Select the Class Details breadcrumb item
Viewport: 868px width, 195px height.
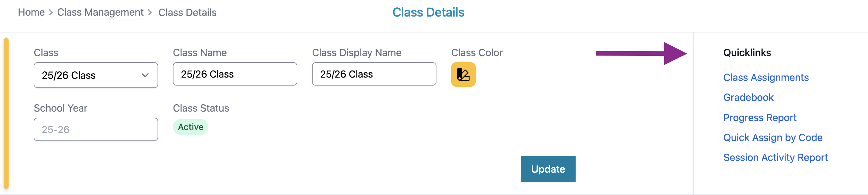click(187, 13)
